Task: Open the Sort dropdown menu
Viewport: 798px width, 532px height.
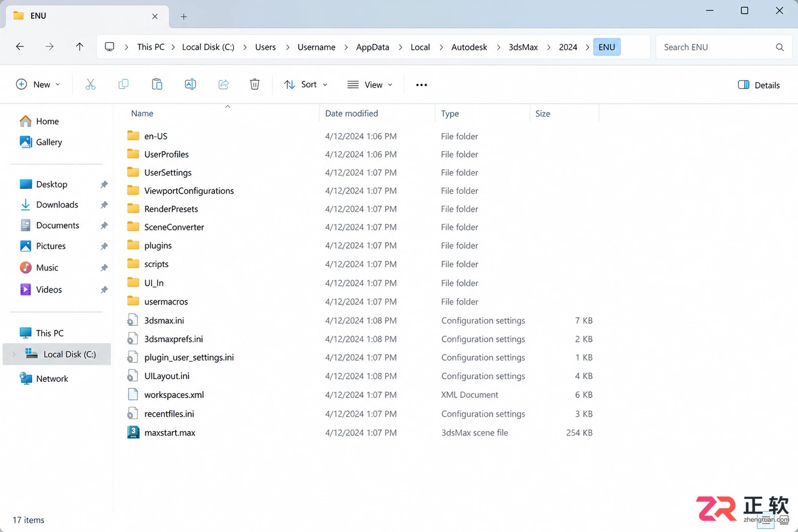Action: pyautogui.click(x=305, y=84)
